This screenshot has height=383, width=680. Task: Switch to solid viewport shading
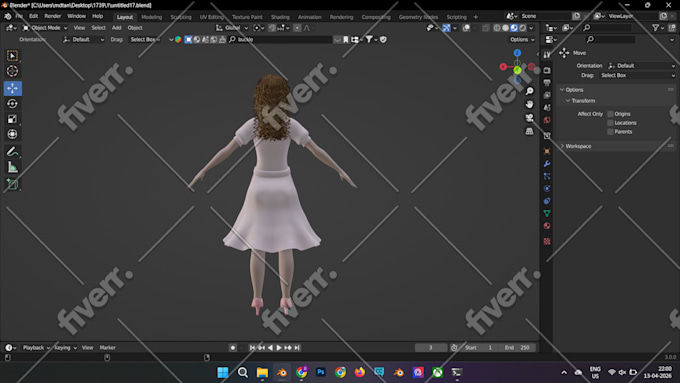[x=506, y=28]
